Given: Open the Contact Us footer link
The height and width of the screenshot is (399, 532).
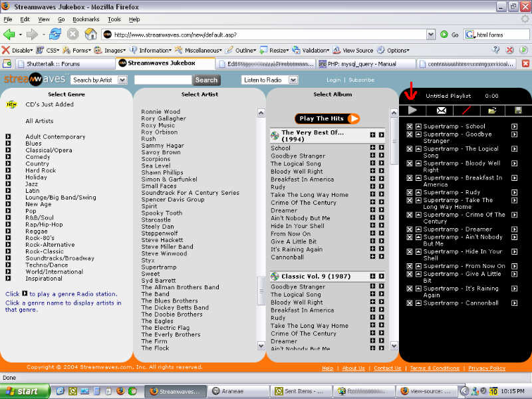Looking at the screenshot, I should coord(388,368).
